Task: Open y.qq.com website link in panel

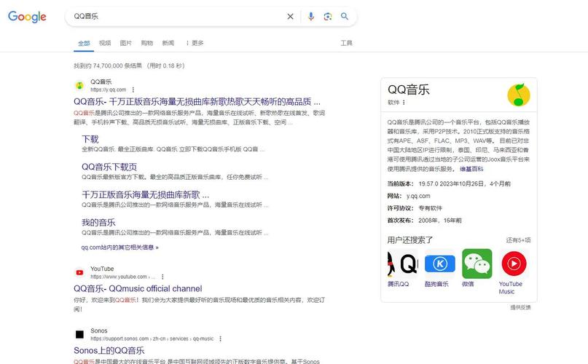Action: pyautogui.click(x=418, y=196)
